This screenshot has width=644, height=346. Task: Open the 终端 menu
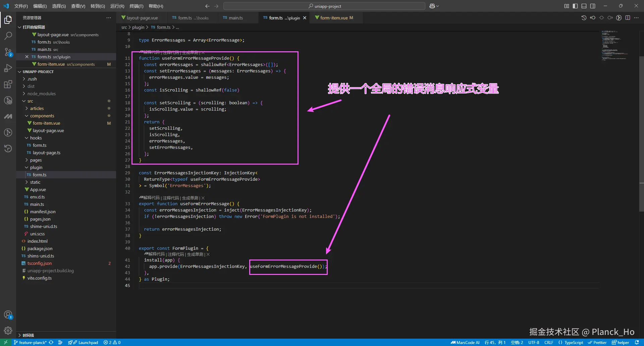[x=136, y=6]
